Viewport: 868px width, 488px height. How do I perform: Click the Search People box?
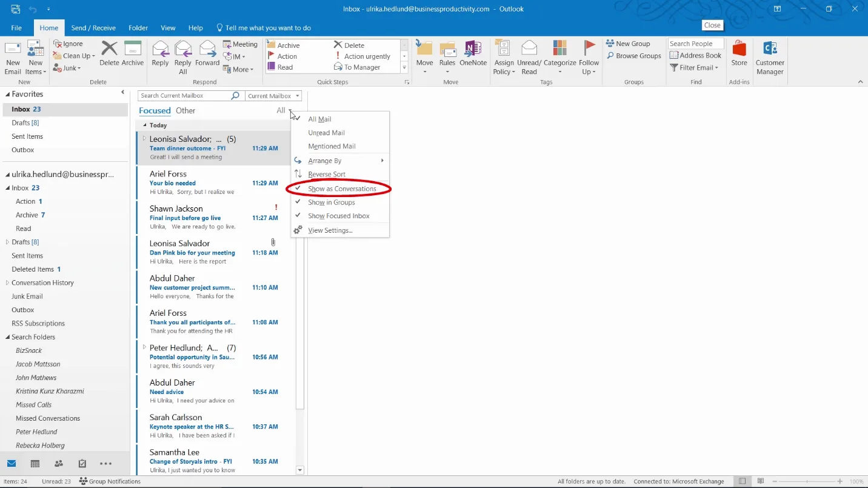(x=696, y=44)
